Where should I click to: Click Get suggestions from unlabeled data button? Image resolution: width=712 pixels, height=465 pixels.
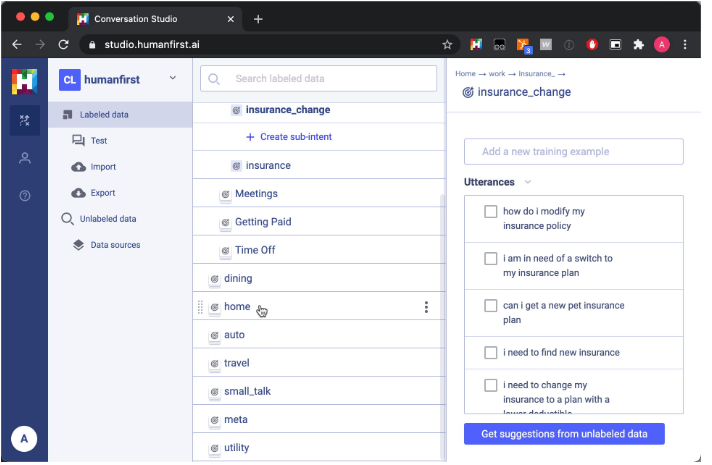[x=564, y=434]
